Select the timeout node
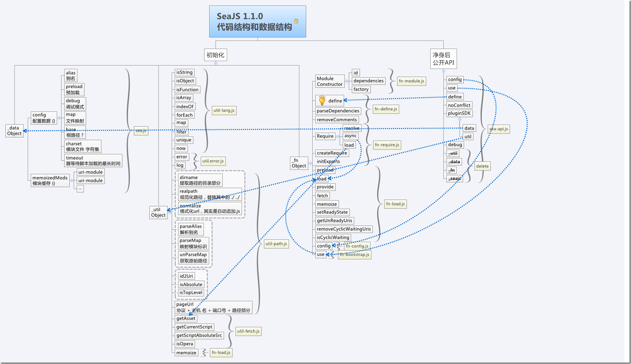Screen dimensions: 631x364 (x=93, y=161)
